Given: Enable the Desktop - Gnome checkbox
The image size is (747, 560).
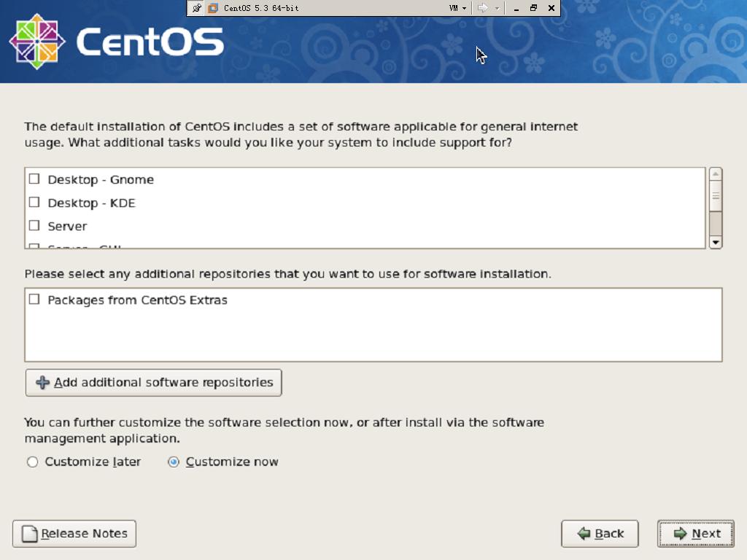Looking at the screenshot, I should [34, 179].
